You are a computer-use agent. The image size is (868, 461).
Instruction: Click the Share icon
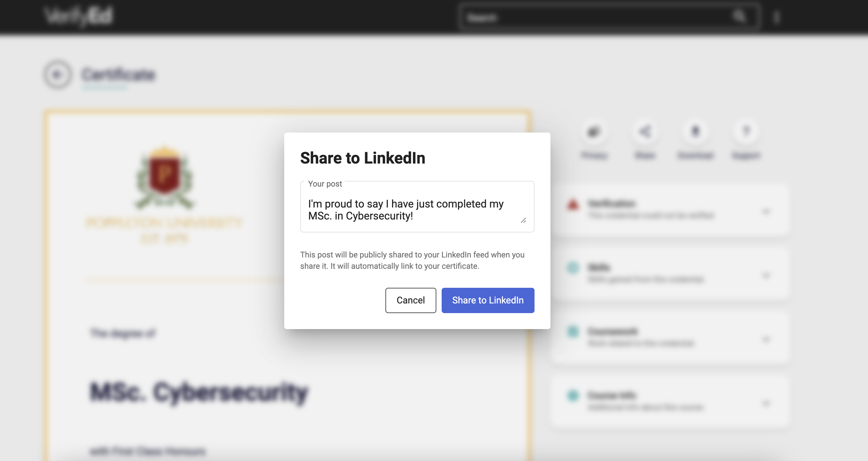(645, 132)
